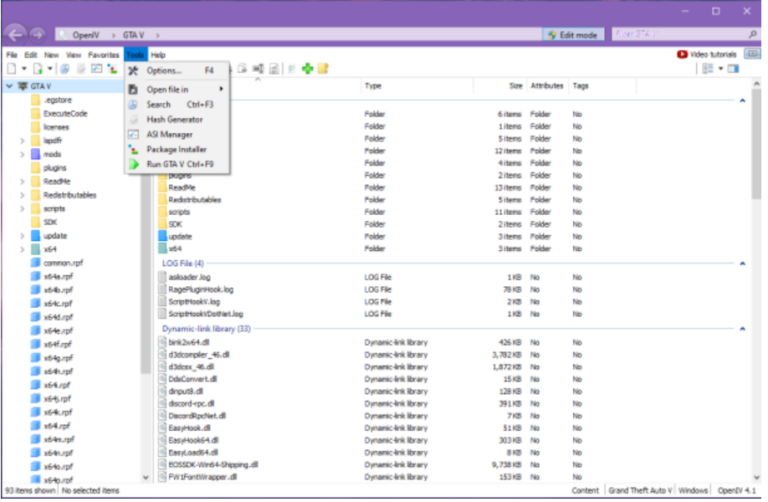Screen dimensions: 768x502
Task: Click the Tags column header
Action: 580,86
